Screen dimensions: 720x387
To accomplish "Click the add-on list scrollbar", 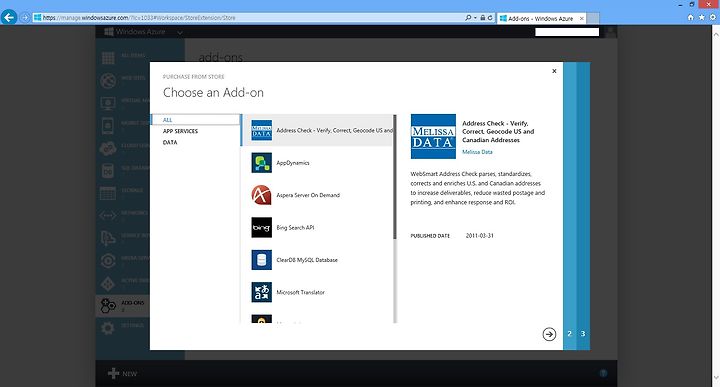I will pyautogui.click(x=394, y=177).
